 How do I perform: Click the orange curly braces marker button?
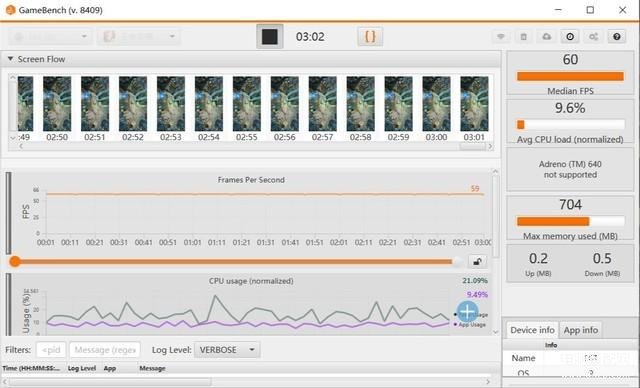pos(370,37)
